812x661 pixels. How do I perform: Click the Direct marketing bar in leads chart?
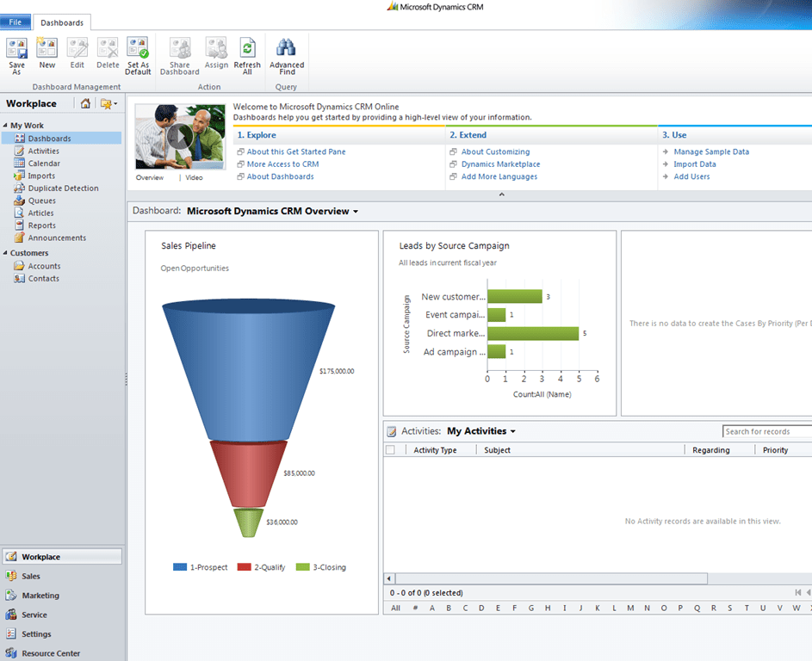pyautogui.click(x=533, y=333)
